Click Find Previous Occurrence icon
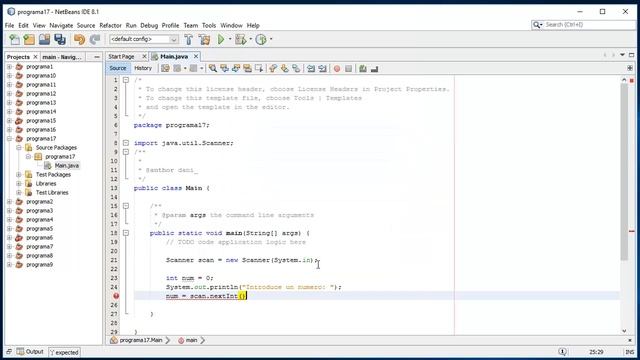640x360 pixels. (224, 68)
